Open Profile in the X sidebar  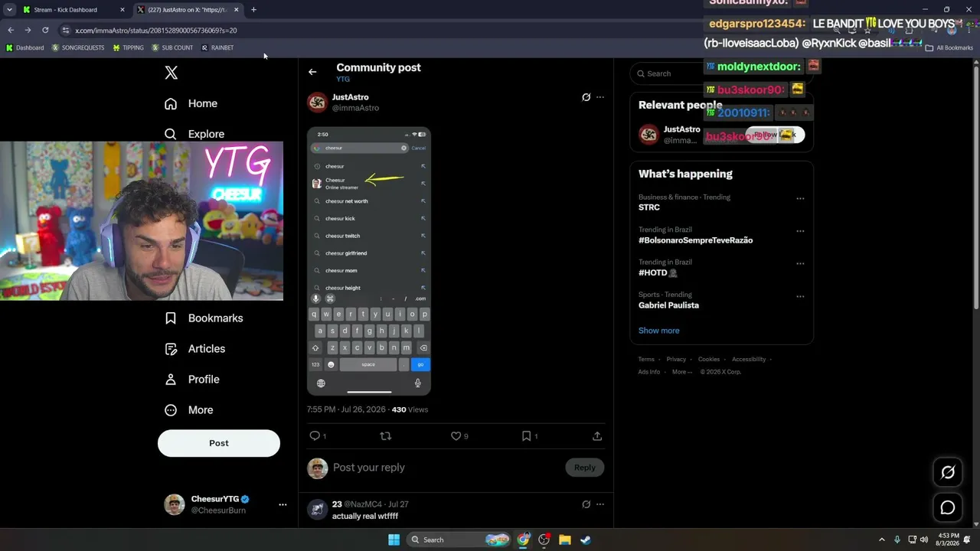(192, 380)
